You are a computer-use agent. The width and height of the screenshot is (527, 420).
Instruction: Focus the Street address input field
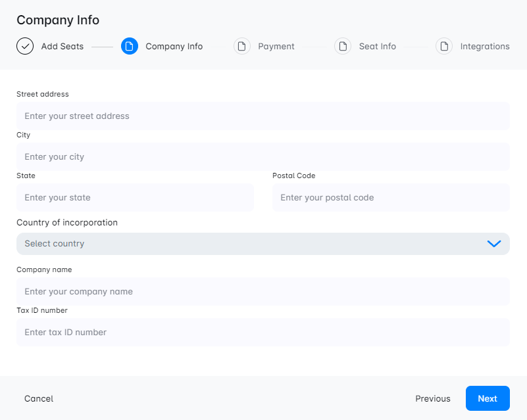(x=263, y=116)
